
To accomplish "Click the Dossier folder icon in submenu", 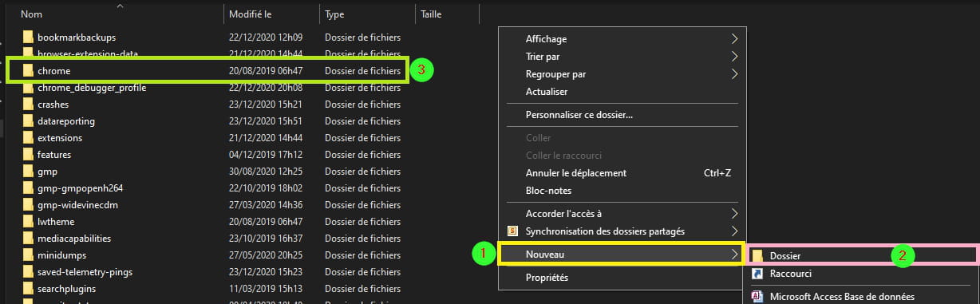I will [x=757, y=255].
